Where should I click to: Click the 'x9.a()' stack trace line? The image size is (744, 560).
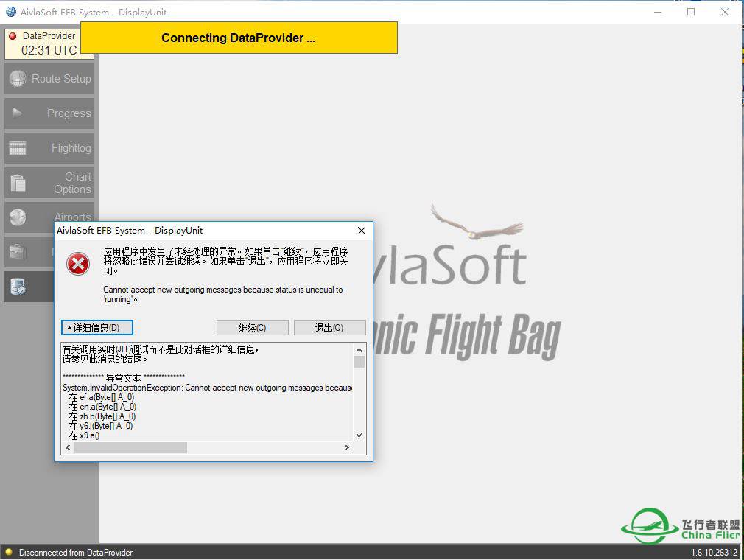click(x=85, y=435)
